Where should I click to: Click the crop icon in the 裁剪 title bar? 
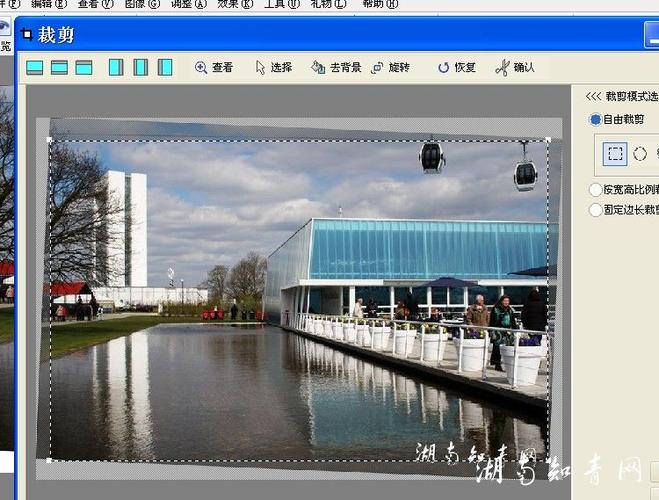tap(27, 34)
